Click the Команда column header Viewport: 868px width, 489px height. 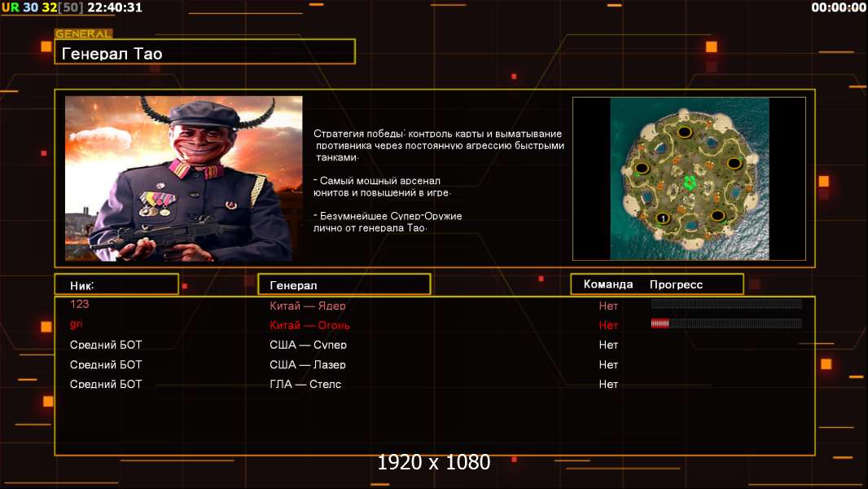[607, 284]
